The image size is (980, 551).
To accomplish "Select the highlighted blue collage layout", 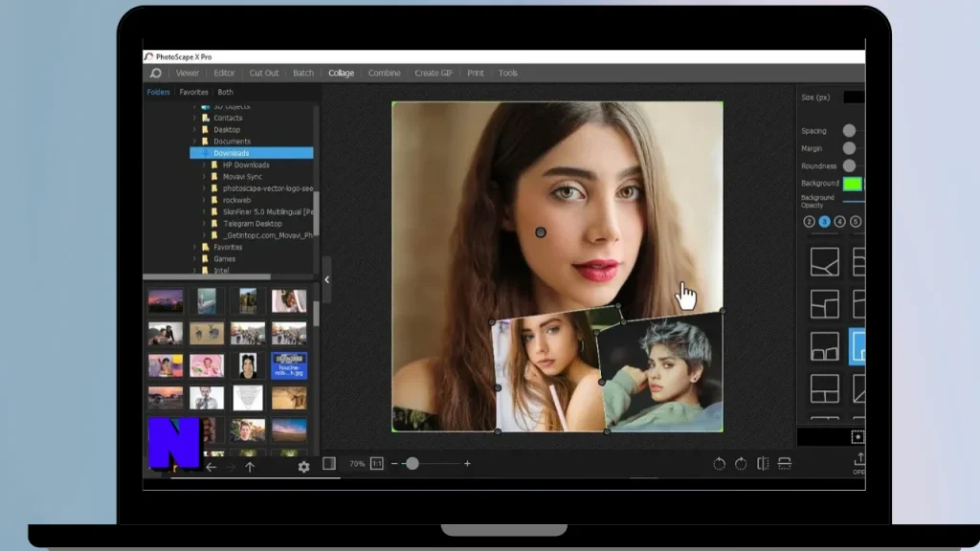I will pyautogui.click(x=857, y=346).
